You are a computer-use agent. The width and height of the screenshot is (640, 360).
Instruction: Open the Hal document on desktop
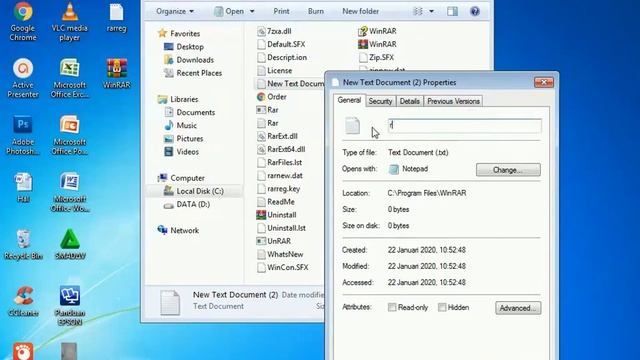coord(23,188)
